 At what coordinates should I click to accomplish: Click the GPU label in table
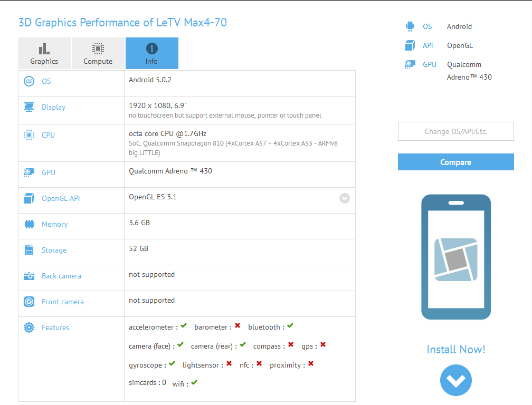click(49, 172)
